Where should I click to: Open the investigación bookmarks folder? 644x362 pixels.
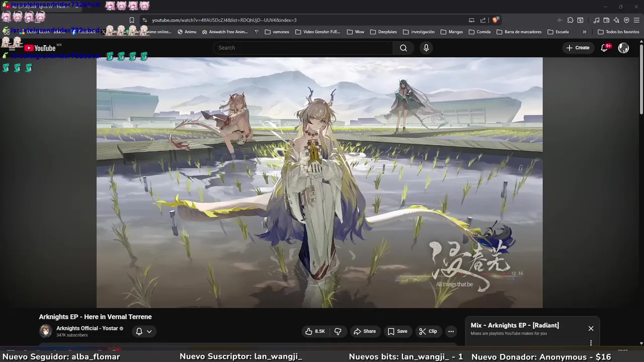(419, 32)
